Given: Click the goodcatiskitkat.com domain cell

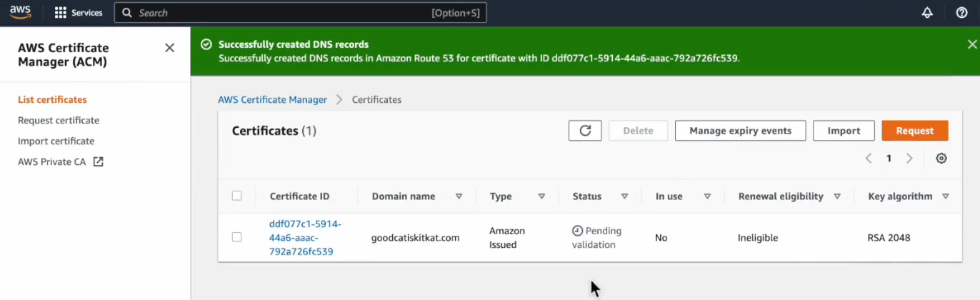Looking at the screenshot, I should (415, 238).
